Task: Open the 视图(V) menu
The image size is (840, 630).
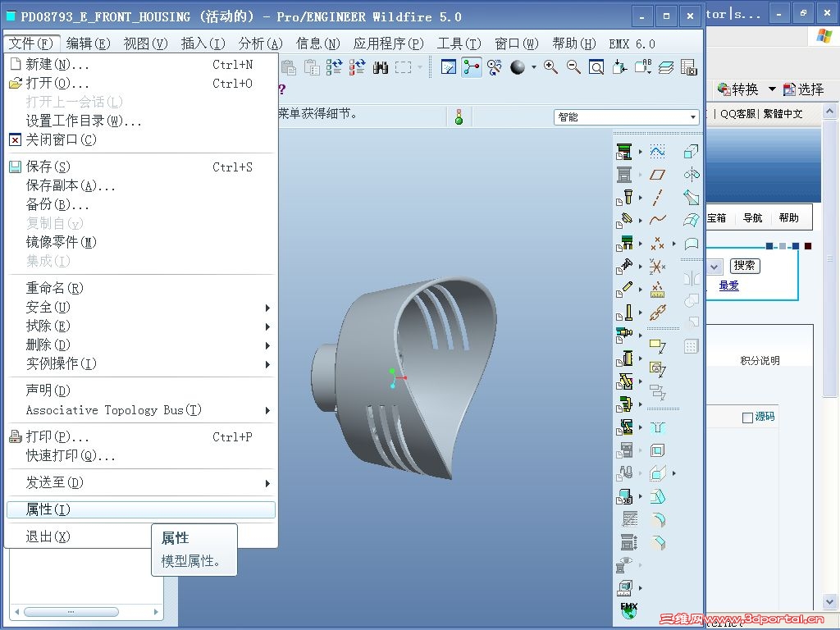Action: (145, 43)
